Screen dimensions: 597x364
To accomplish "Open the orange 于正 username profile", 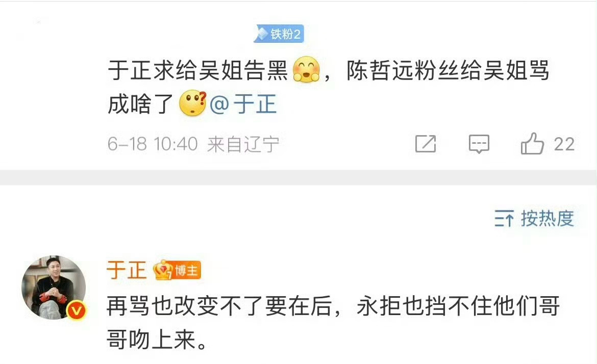I will 127,270.
